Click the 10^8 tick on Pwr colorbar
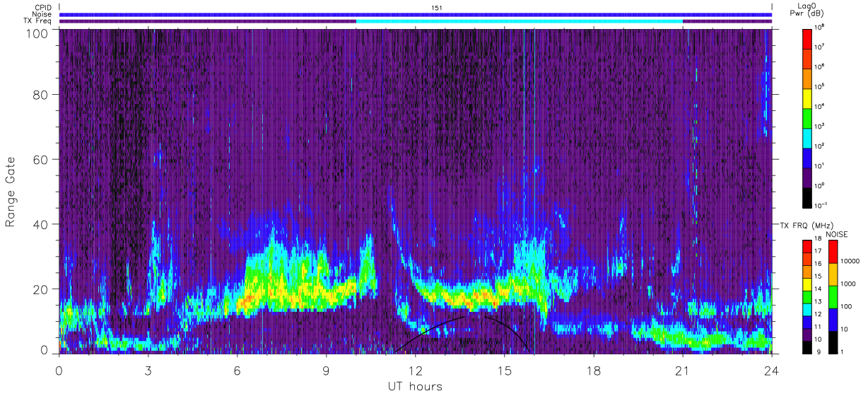The height and width of the screenshot is (401, 868). point(821,27)
